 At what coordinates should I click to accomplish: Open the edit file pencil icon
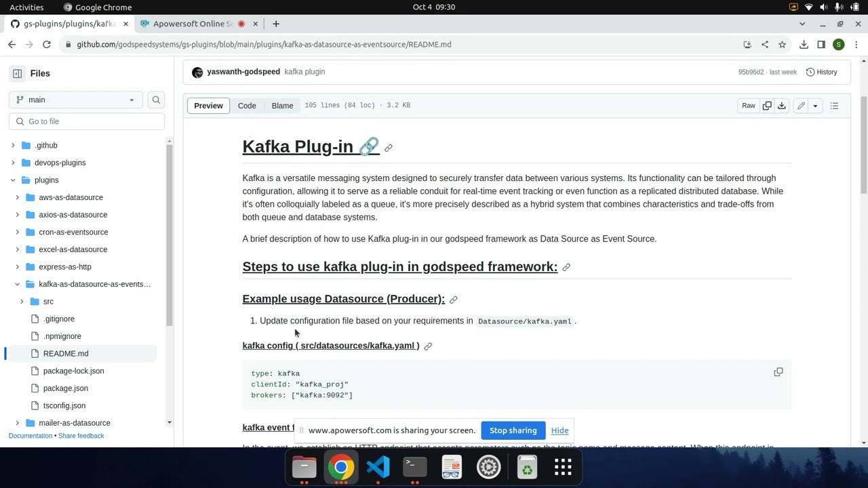click(800, 106)
